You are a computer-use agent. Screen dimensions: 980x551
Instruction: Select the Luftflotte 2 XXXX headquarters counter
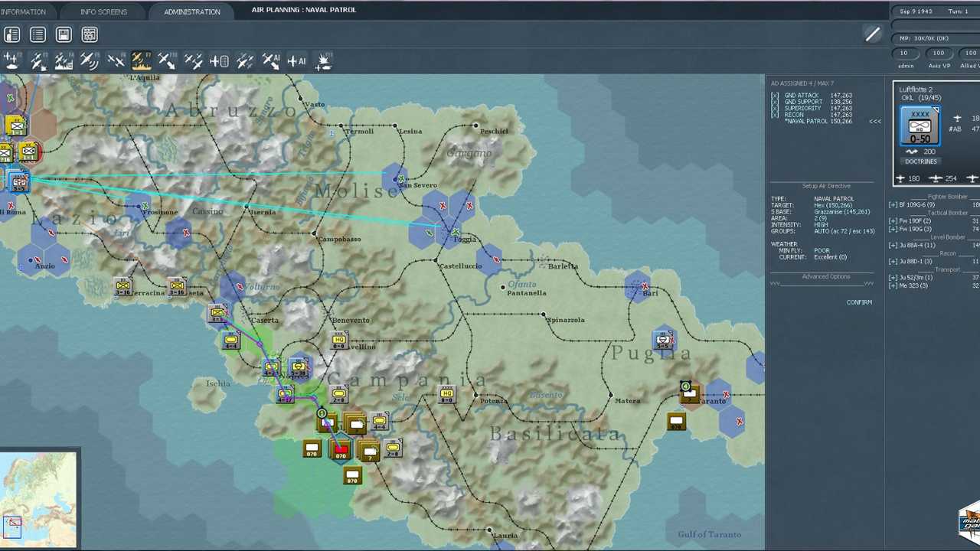point(920,126)
